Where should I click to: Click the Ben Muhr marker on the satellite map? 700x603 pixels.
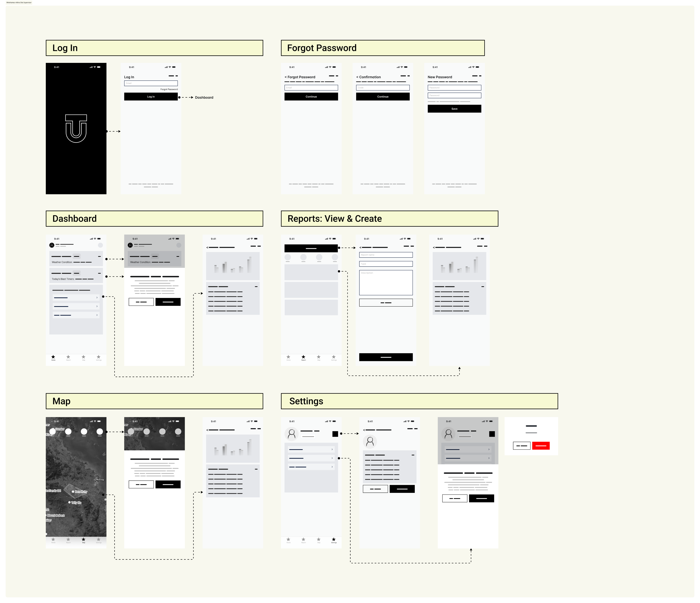[x=73, y=492]
